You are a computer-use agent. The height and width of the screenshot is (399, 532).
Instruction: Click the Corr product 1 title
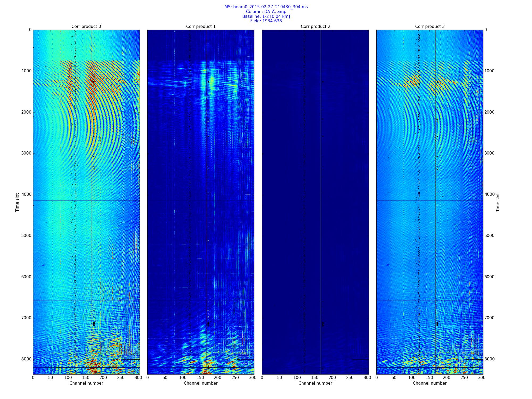[201, 27]
